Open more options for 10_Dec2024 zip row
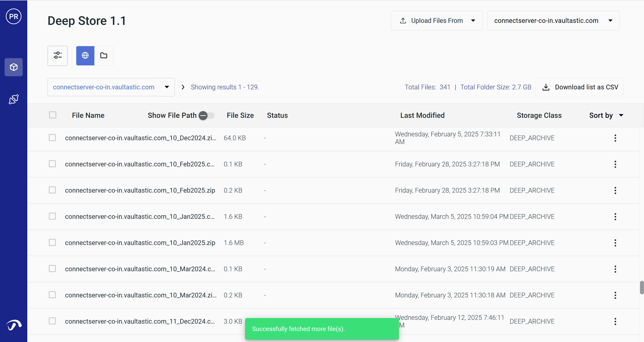 click(x=615, y=138)
